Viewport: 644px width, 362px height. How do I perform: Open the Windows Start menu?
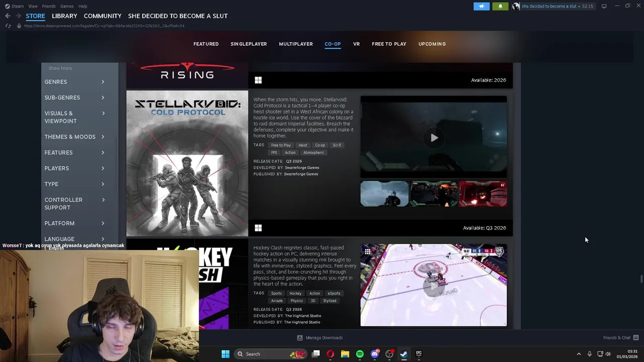[225, 354]
